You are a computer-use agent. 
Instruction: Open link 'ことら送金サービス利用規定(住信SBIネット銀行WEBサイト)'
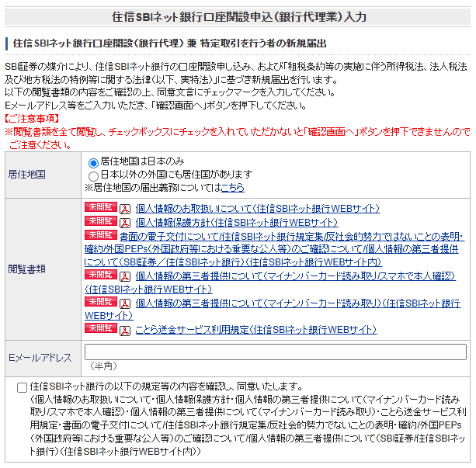(x=256, y=330)
